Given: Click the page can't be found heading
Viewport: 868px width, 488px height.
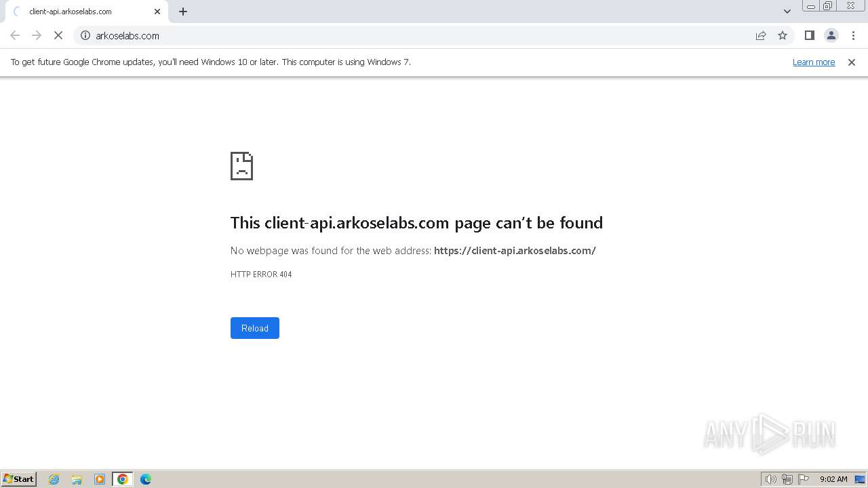Looking at the screenshot, I should point(416,223).
